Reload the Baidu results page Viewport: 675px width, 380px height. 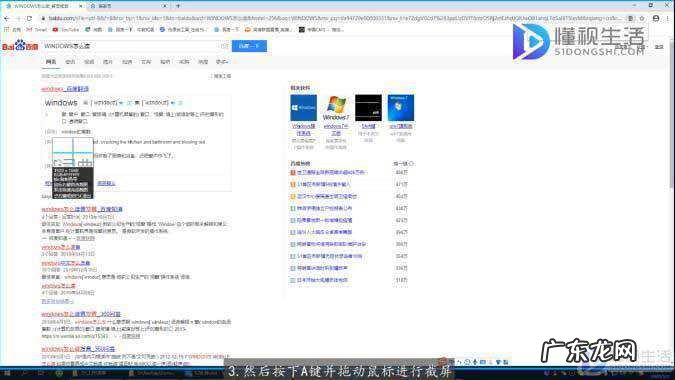pyautogui.click(x=29, y=19)
